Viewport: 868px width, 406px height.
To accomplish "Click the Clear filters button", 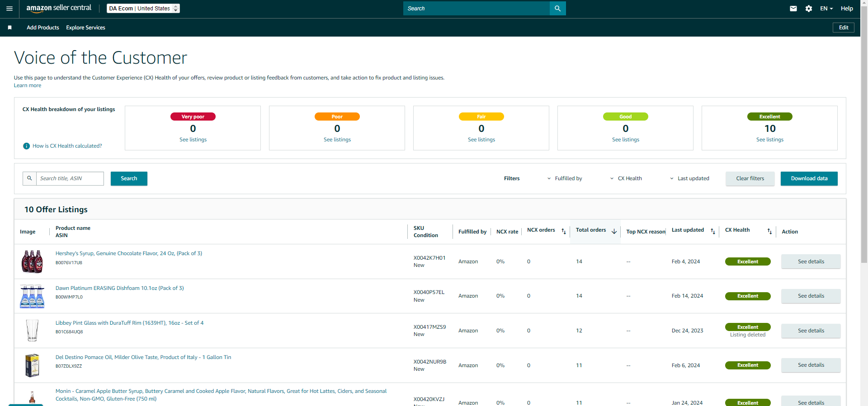I will (x=750, y=178).
